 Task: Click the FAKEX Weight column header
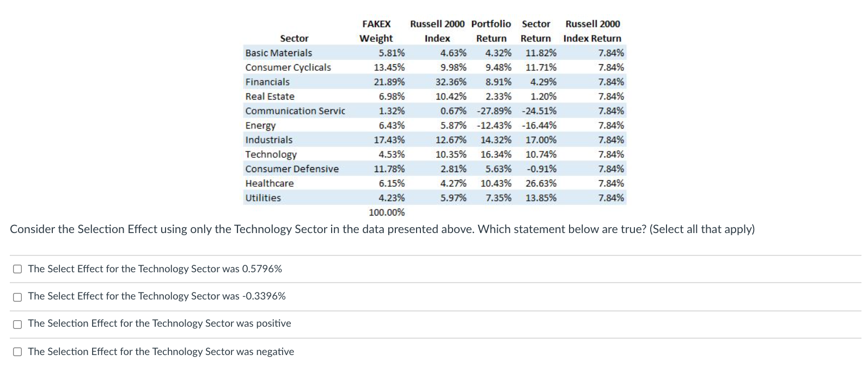(375, 31)
